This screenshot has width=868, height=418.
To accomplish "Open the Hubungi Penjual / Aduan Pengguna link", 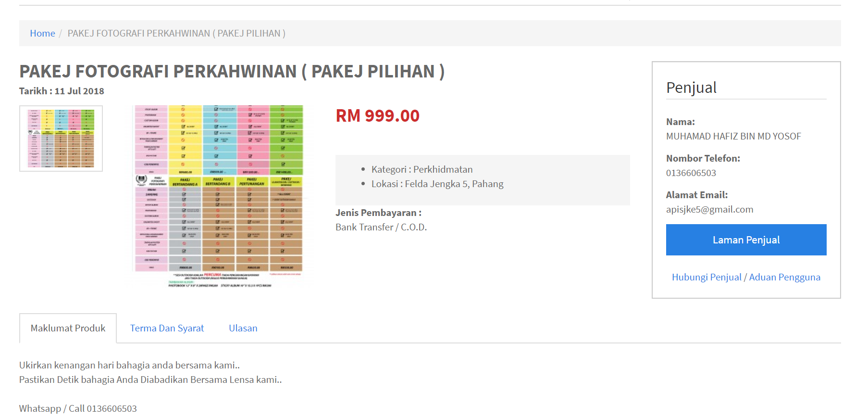I will point(746,277).
